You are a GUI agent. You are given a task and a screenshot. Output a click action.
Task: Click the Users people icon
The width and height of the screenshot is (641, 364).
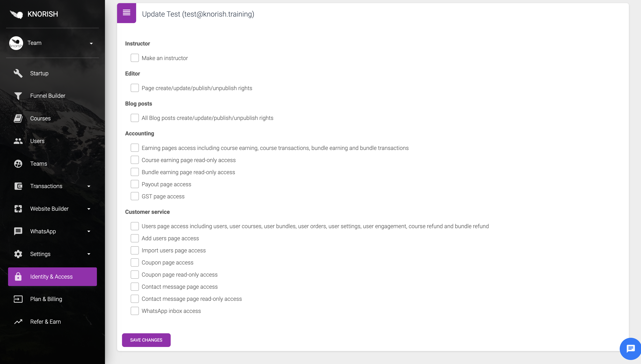pos(18,141)
